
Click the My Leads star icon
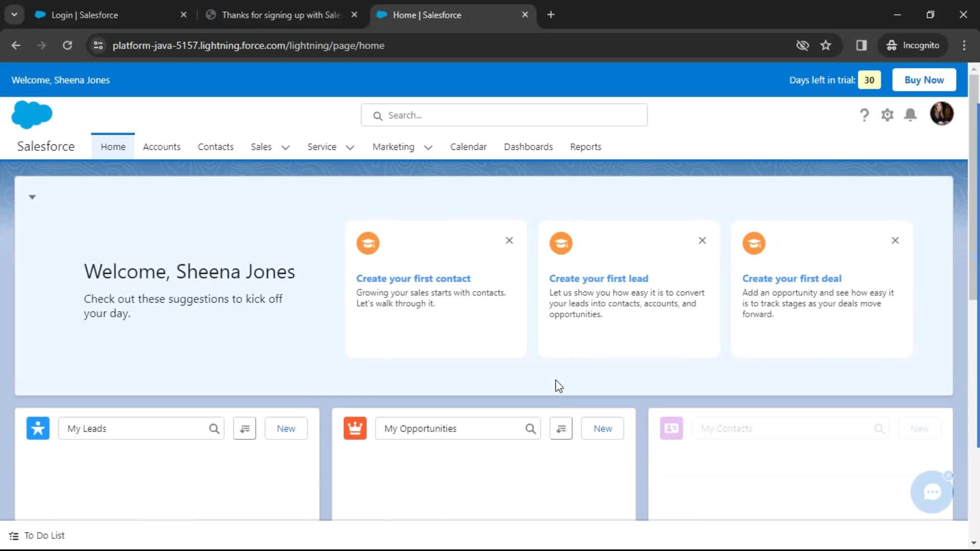click(38, 429)
